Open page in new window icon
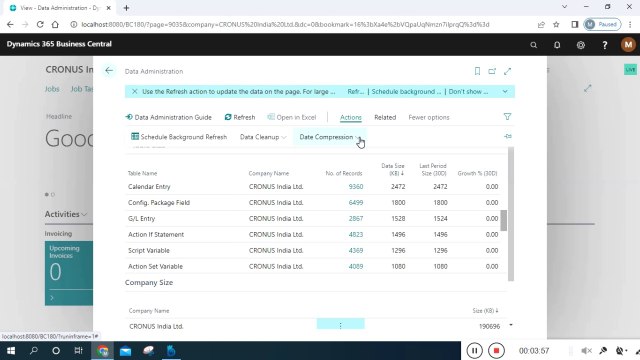Screen dimensions: 640x360 coord(492,71)
